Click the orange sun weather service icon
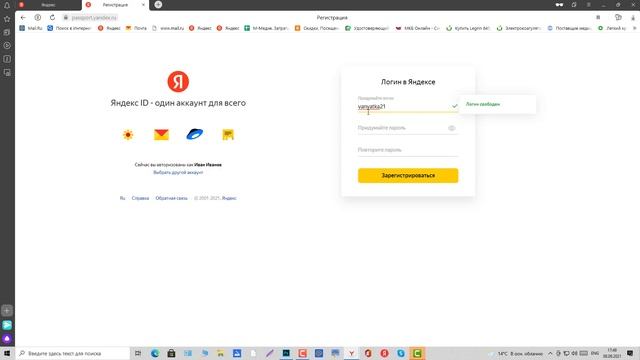 pyautogui.click(x=128, y=135)
